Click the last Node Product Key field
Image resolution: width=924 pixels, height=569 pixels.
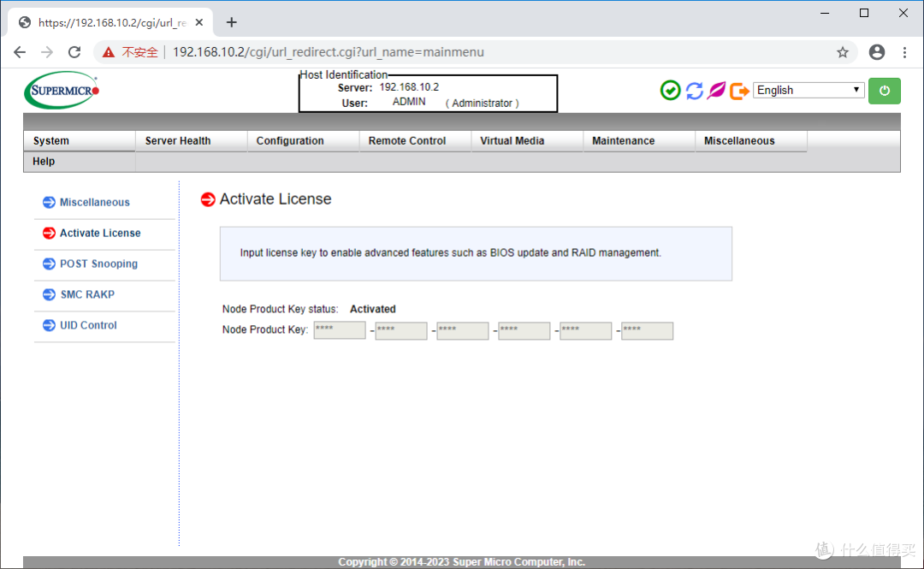pos(647,330)
